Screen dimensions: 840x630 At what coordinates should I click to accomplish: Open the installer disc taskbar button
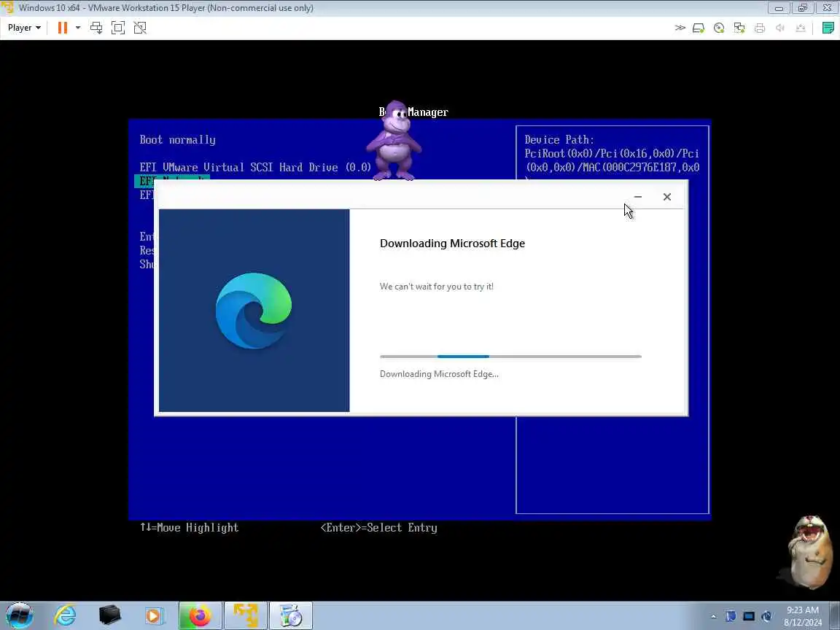(291, 615)
